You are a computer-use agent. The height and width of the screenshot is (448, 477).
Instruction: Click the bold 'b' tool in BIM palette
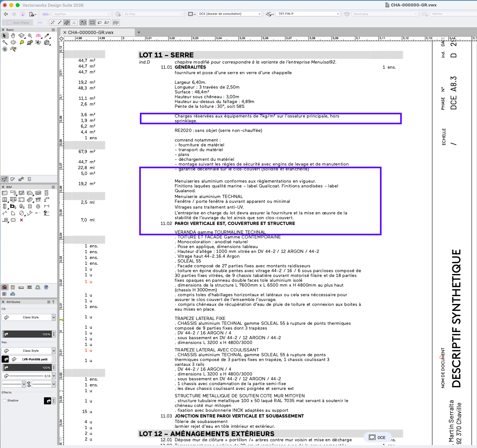(x=13, y=206)
